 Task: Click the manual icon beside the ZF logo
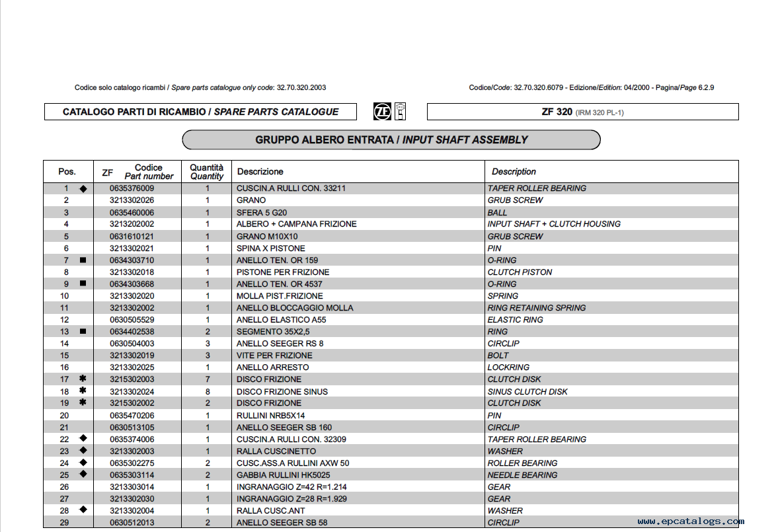point(400,112)
